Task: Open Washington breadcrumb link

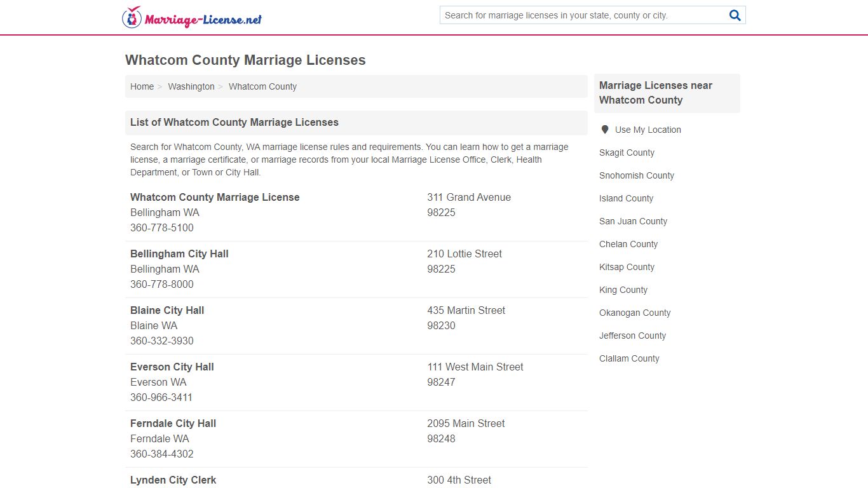Action: pos(191,86)
